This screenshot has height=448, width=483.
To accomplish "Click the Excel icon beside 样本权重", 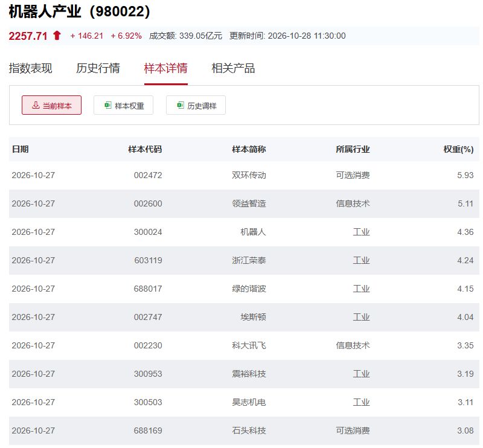I will click(108, 105).
